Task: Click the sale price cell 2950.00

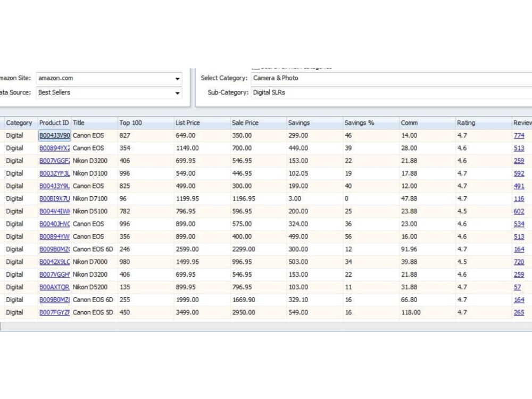Action: (259, 312)
